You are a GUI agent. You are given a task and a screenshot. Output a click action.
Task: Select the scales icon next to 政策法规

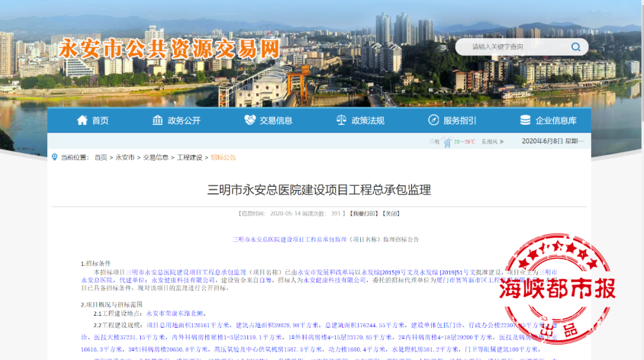340,120
